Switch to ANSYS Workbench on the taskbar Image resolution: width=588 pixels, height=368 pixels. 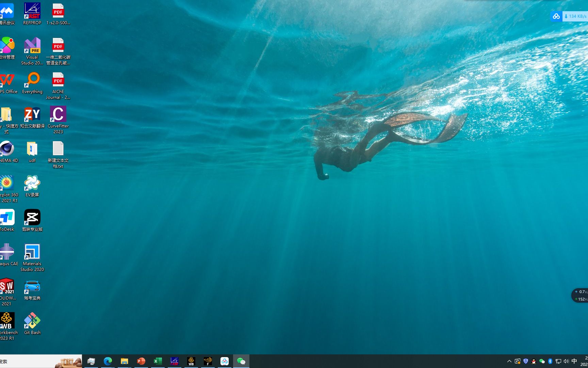pos(191,361)
